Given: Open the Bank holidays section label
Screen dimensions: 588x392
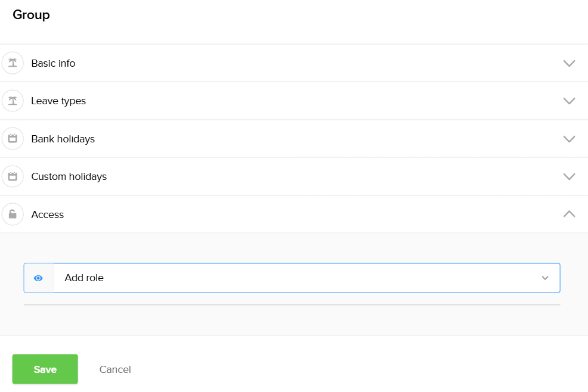Looking at the screenshot, I should 63,139.
